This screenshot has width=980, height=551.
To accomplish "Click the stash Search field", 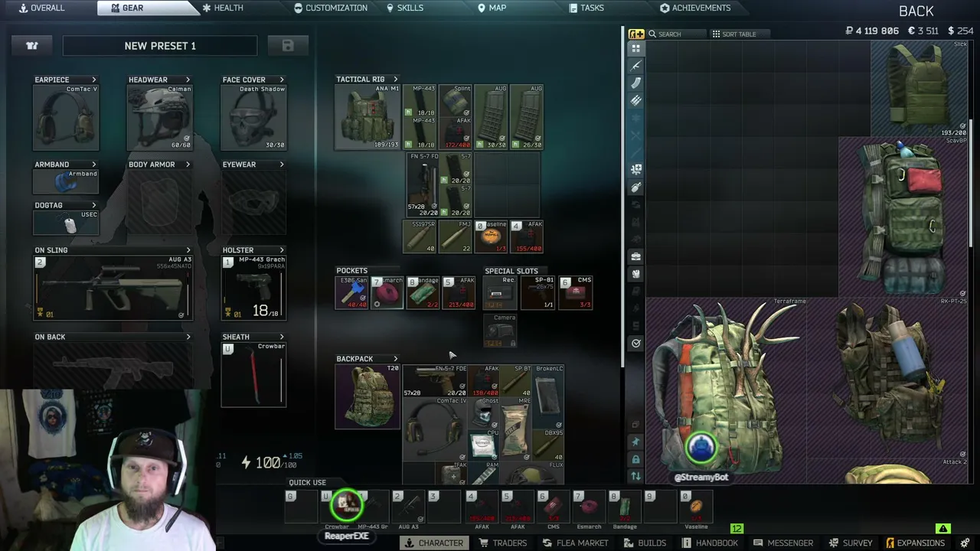I will [x=677, y=34].
